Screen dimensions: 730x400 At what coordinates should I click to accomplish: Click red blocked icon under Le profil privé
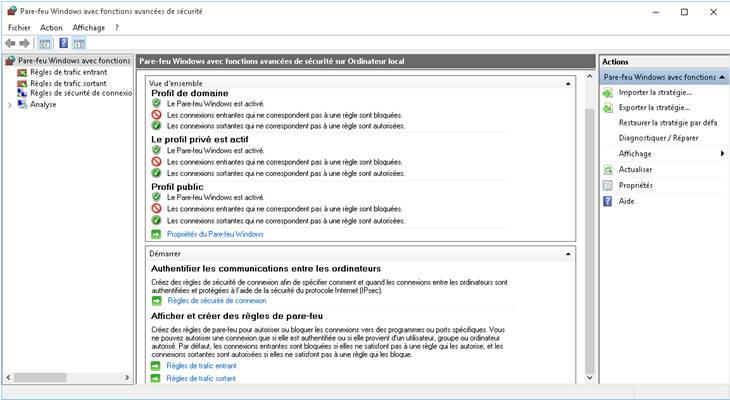point(156,162)
